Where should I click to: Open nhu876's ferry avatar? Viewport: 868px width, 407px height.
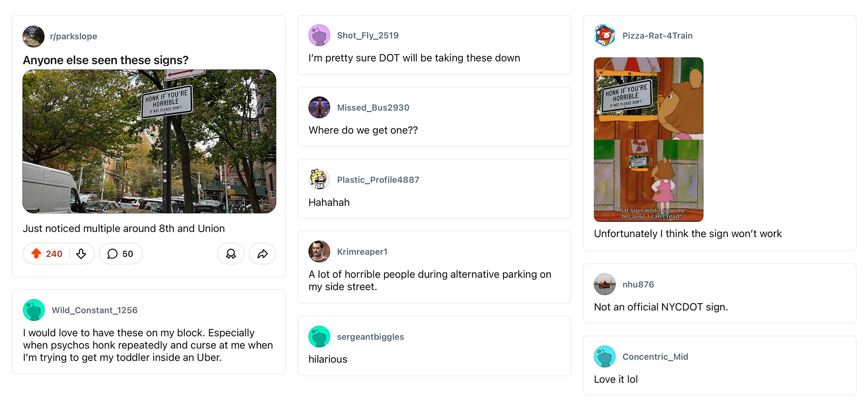605,284
